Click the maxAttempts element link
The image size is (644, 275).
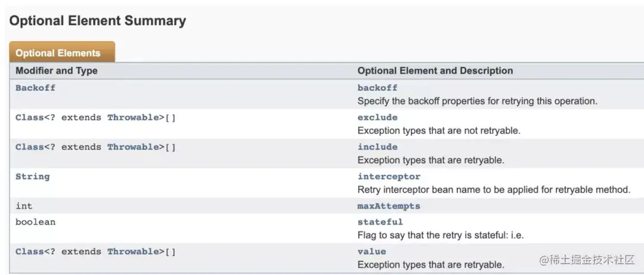[x=389, y=206]
